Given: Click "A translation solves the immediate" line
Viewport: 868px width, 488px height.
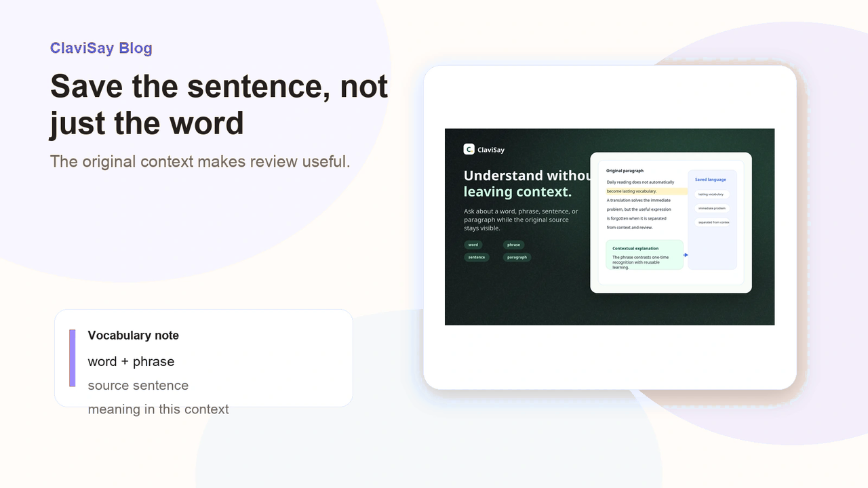Looking at the screenshot, I should [x=639, y=201].
